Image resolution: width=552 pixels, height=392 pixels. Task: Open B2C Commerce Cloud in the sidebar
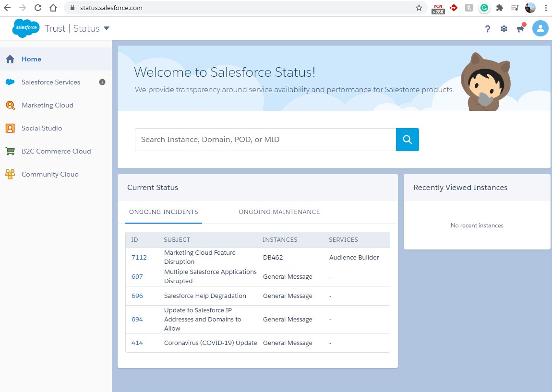56,151
